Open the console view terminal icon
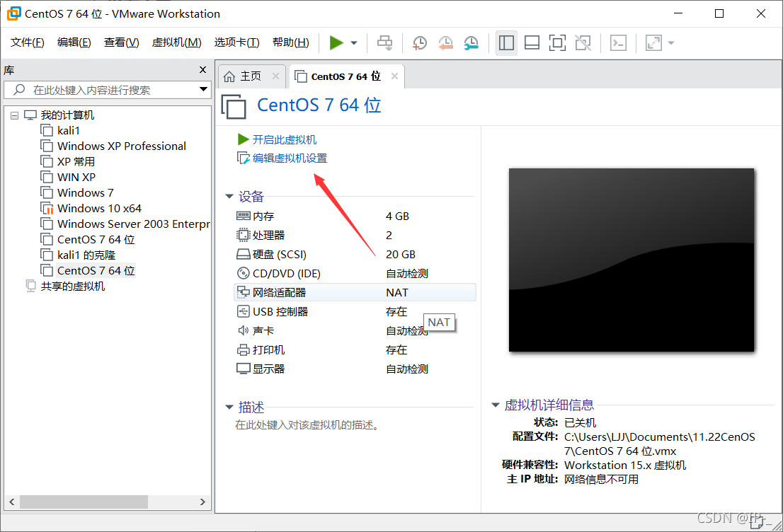The height and width of the screenshot is (532, 783). tap(618, 43)
